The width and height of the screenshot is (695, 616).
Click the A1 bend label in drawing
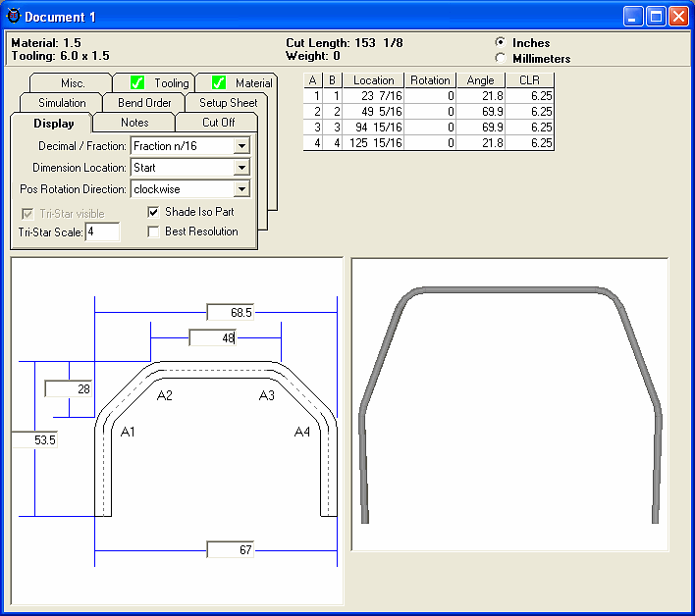click(128, 432)
